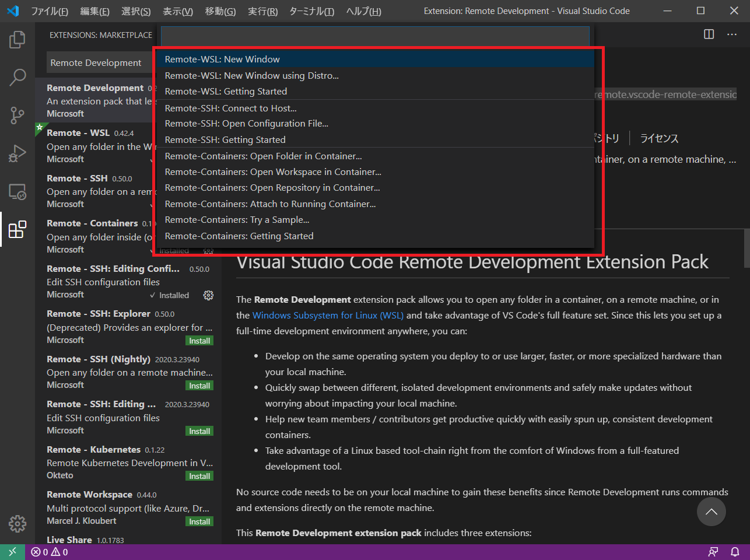Select Remote-WSL: New Window command
750x560 pixels.
pos(374,60)
